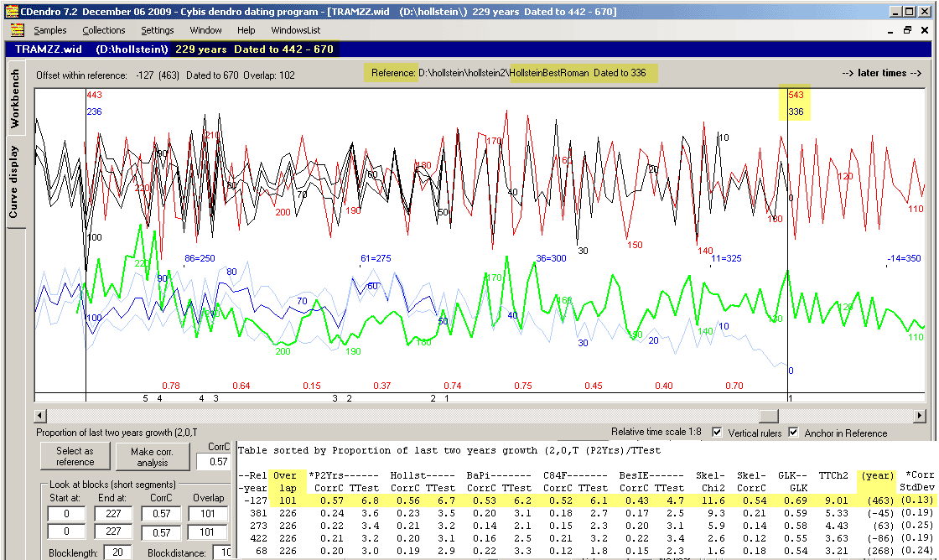The height and width of the screenshot is (560, 939).
Task: Click the Hollst column header
Action: [x=422, y=475]
